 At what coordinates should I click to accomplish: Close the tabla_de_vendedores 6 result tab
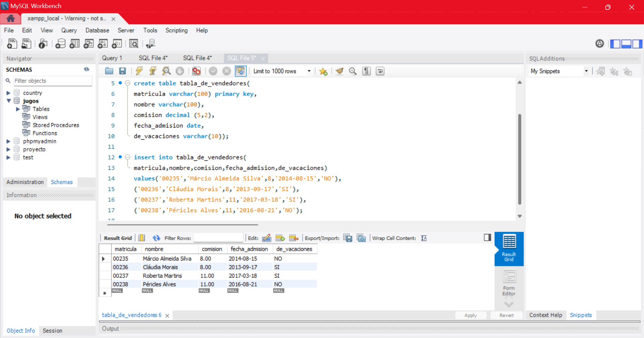point(167,316)
